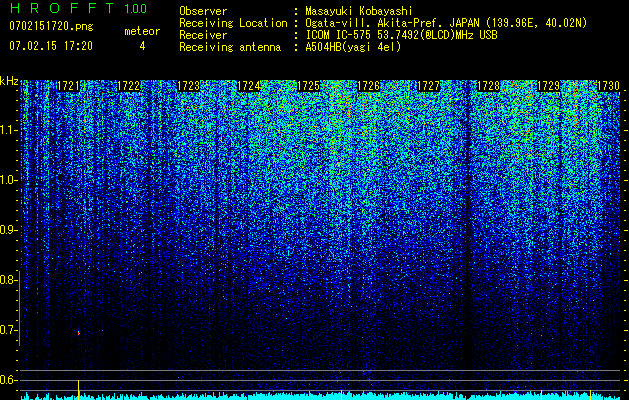Click the 'Observer' field label

click(203, 11)
